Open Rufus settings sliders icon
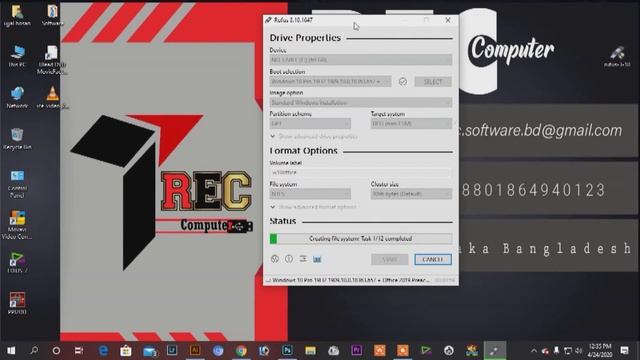 (303, 259)
